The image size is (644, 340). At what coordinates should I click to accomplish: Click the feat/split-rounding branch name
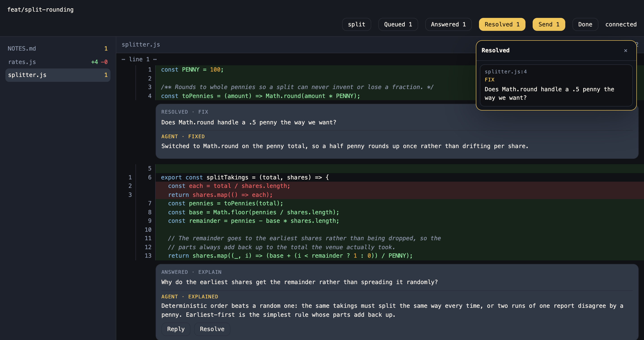tap(40, 9)
